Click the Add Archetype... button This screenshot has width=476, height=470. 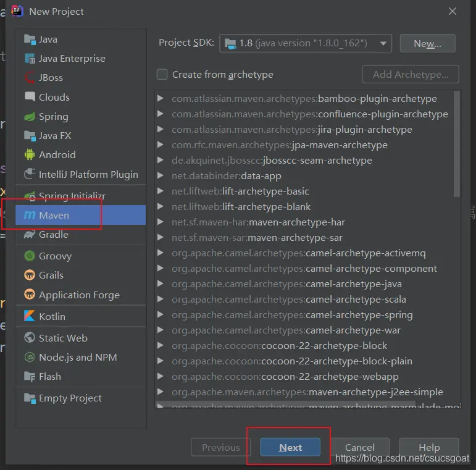tap(411, 74)
